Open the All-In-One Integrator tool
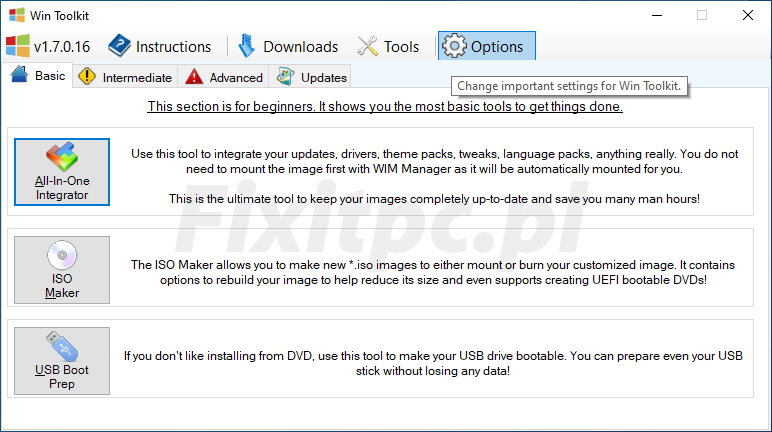Screen dimensions: 772x432 (x=62, y=172)
